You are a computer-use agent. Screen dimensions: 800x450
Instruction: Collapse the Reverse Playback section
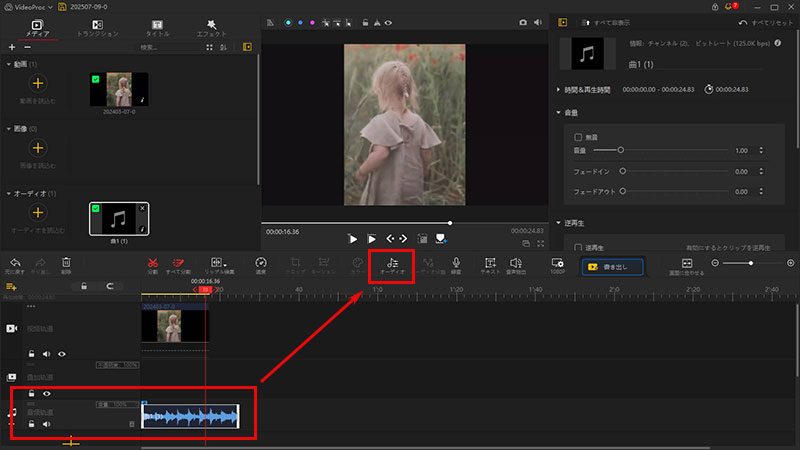(558, 223)
